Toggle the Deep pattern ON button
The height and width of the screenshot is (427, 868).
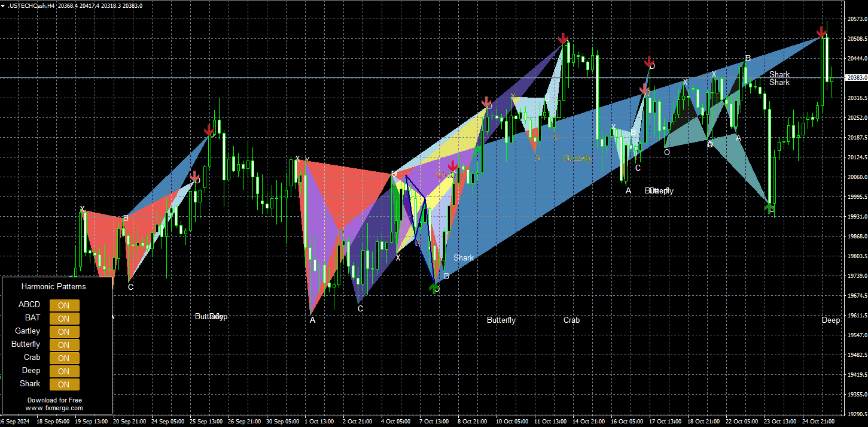[x=64, y=371]
